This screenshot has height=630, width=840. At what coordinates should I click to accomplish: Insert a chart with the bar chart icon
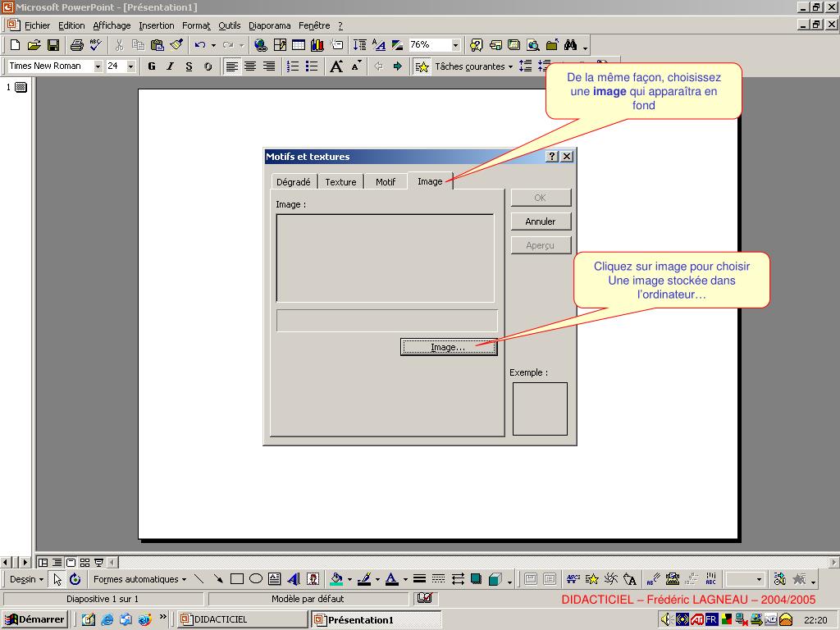click(317, 45)
